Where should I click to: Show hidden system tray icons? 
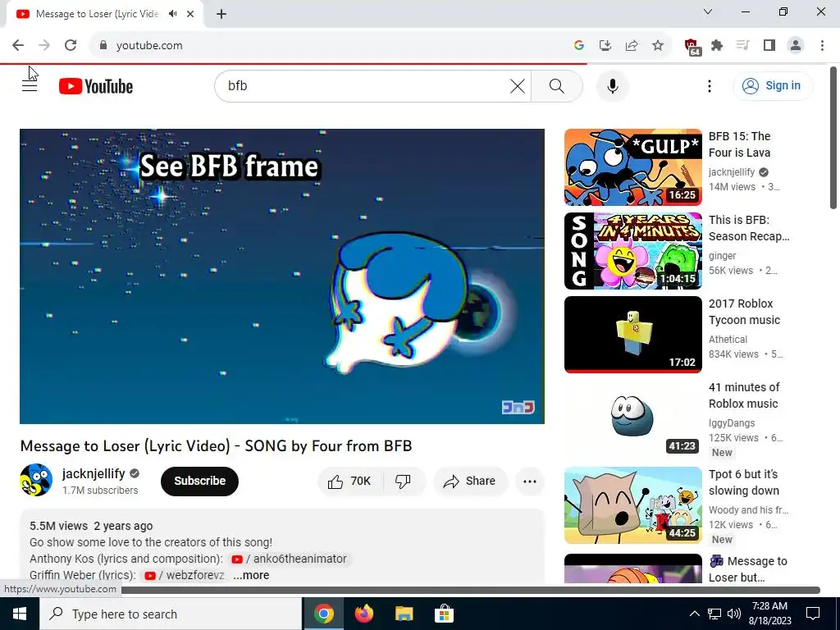pyautogui.click(x=694, y=614)
